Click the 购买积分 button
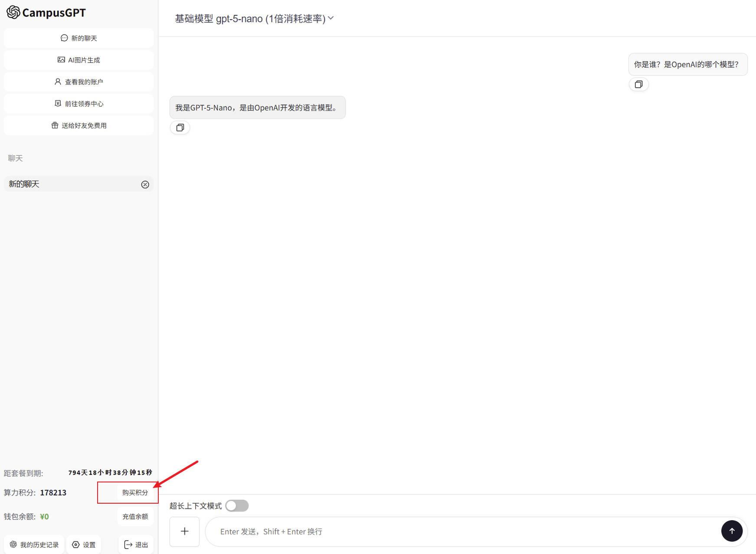The width and height of the screenshot is (756, 554). pyautogui.click(x=135, y=492)
